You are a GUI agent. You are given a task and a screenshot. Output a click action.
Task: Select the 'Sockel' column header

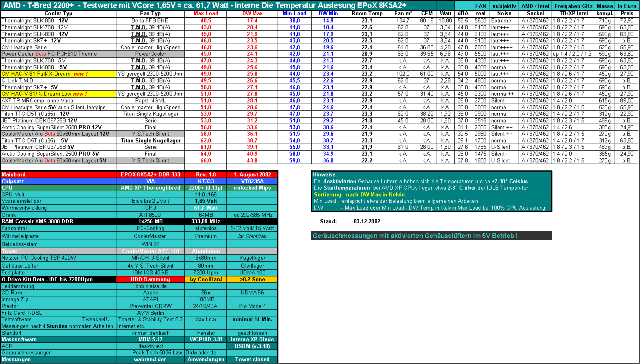click(x=535, y=14)
